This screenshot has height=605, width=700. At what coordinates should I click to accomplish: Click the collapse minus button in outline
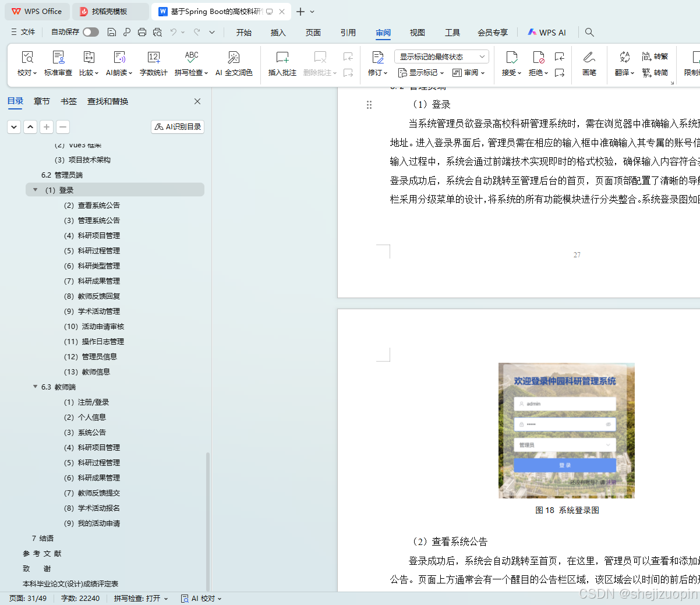pyautogui.click(x=63, y=126)
